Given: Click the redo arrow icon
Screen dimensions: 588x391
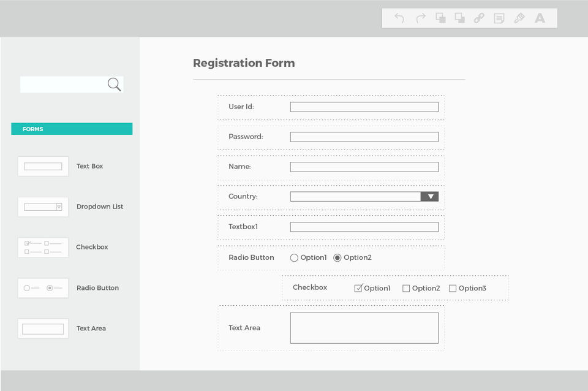Looking at the screenshot, I should coord(421,18).
